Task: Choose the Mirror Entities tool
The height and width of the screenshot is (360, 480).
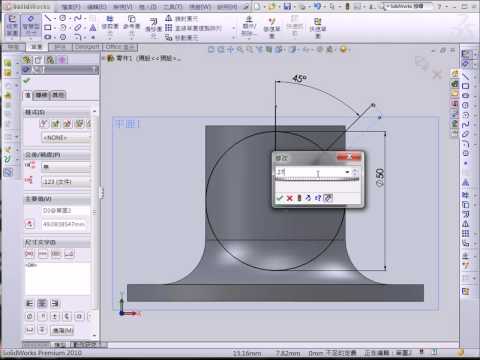Action: pos(182,19)
